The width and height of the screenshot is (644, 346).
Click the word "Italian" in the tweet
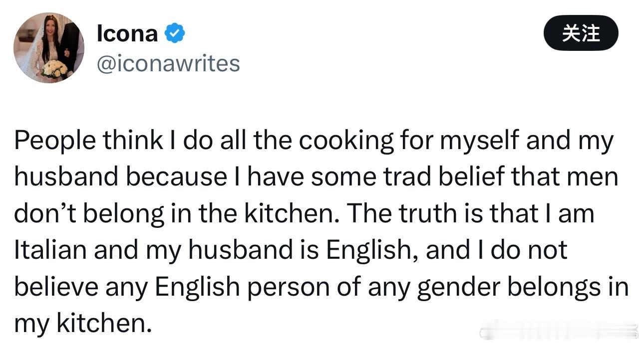point(49,250)
